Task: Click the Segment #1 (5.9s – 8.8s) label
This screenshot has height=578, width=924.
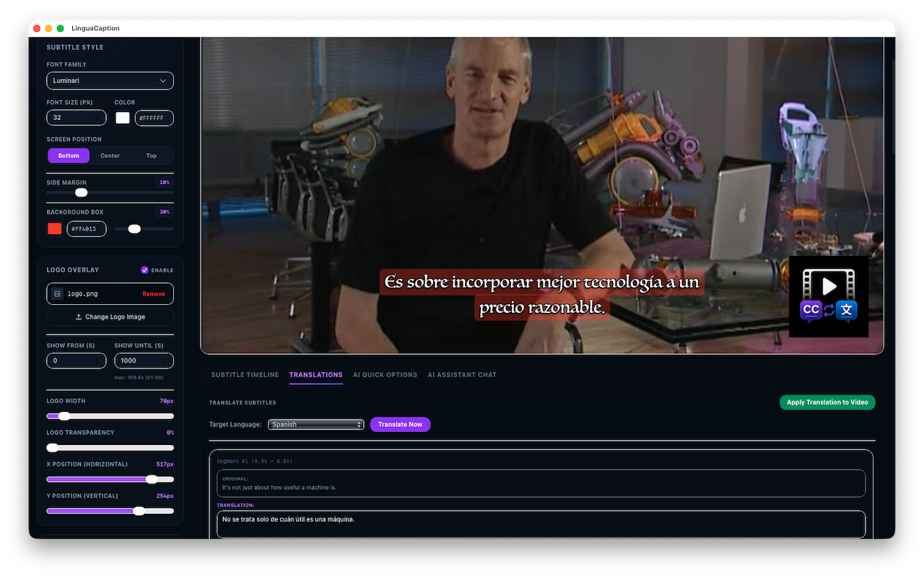Action: 254,461
